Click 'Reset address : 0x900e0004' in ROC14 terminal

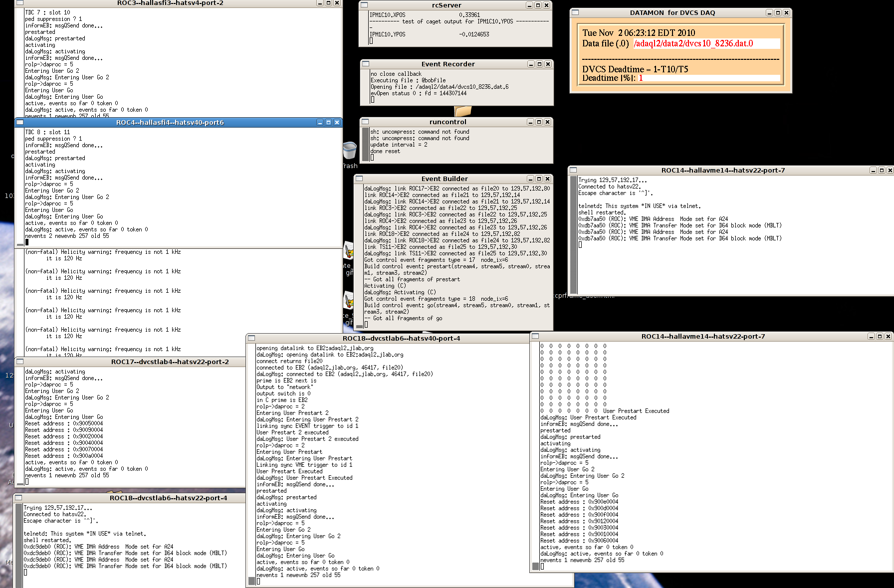tap(579, 502)
